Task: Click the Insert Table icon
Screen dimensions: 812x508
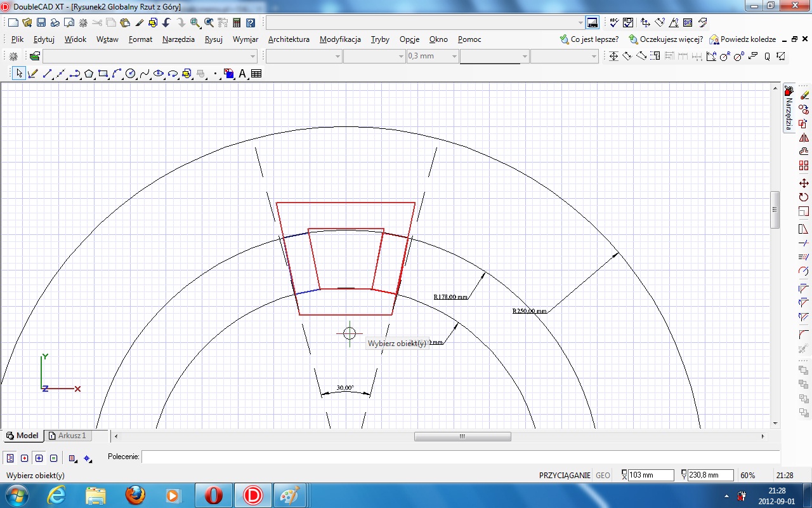Action: [x=256, y=74]
